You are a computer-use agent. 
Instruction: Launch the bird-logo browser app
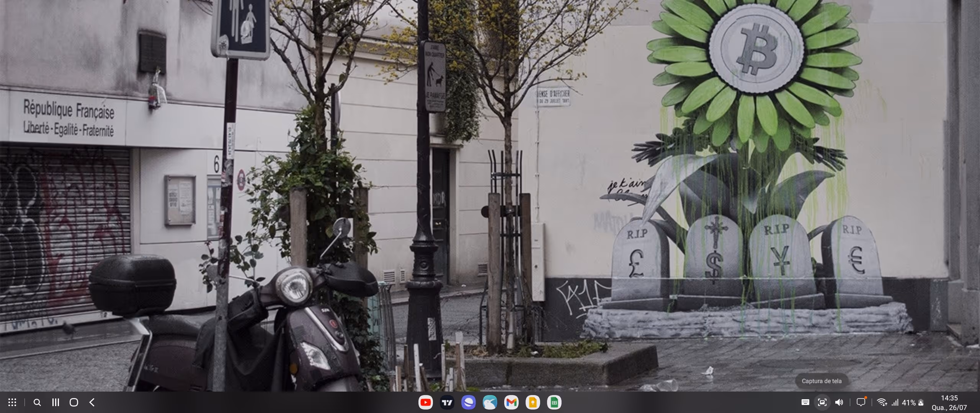(490, 402)
